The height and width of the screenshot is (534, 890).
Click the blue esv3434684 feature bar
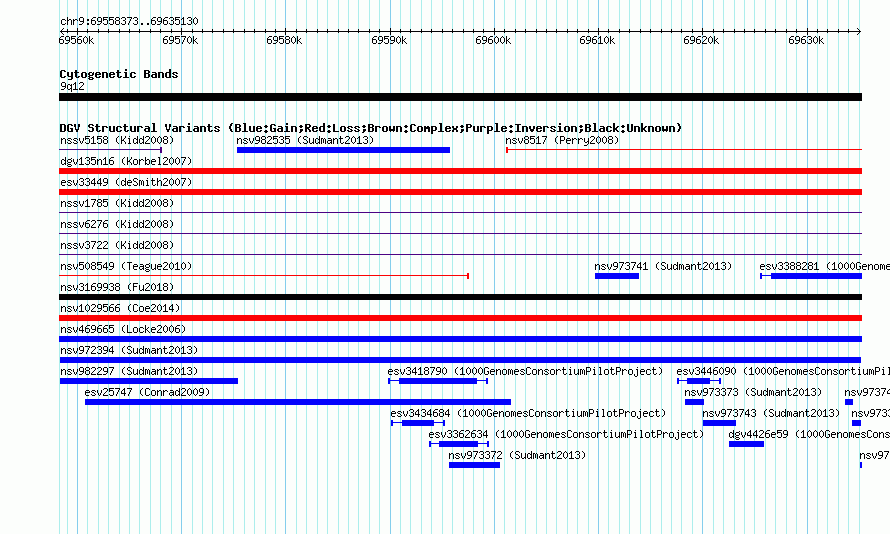pyautogui.click(x=418, y=423)
